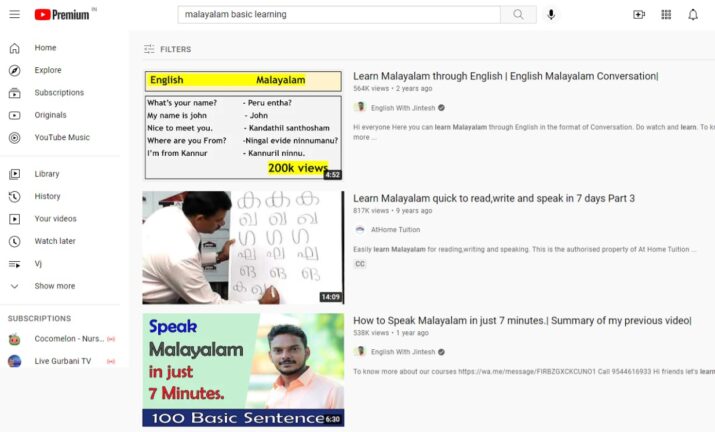The height and width of the screenshot is (432, 715).
Task: Open Watch later in sidebar
Action: [x=55, y=241]
